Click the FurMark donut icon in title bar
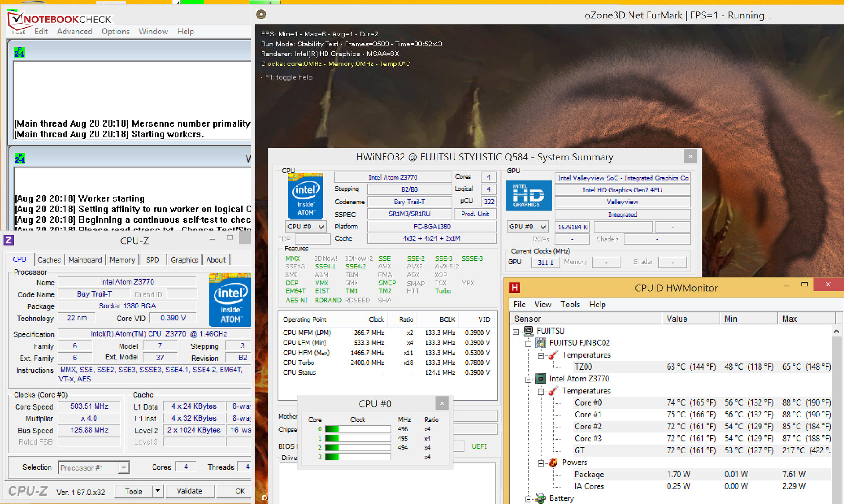Image resolution: width=844 pixels, height=504 pixels. [261, 15]
